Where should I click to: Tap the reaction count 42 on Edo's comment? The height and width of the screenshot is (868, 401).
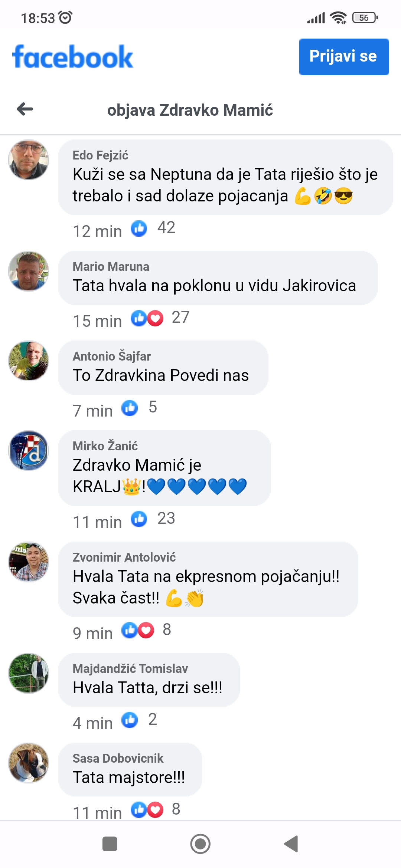pyautogui.click(x=166, y=228)
